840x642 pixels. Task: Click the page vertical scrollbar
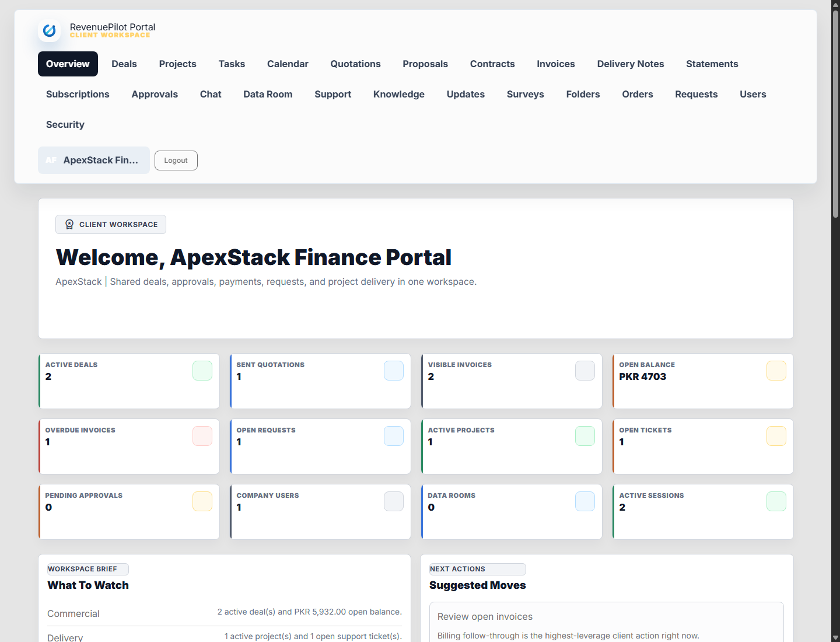pyautogui.click(x=835, y=114)
